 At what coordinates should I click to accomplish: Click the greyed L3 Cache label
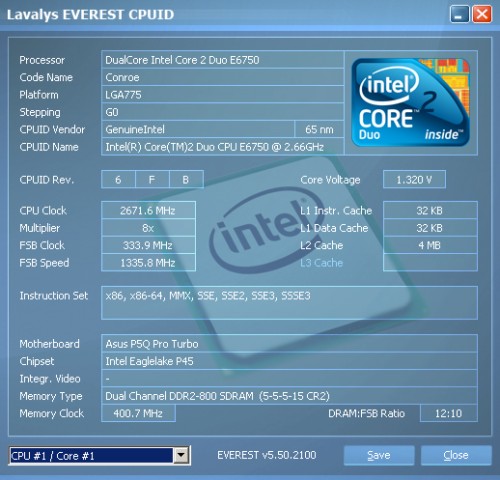click(x=321, y=263)
